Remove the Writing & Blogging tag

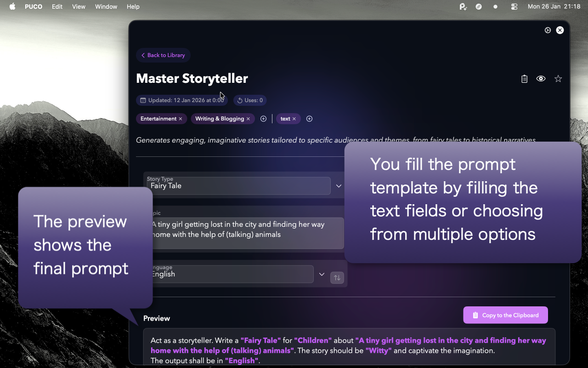pos(248,118)
